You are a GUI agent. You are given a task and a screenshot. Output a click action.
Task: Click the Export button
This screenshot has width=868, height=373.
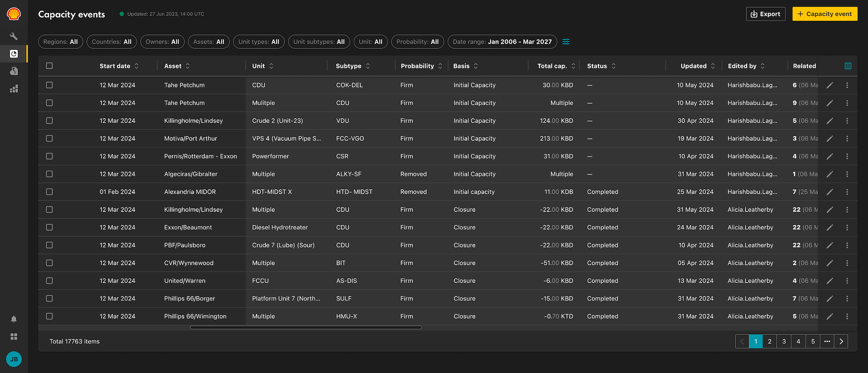coord(766,14)
